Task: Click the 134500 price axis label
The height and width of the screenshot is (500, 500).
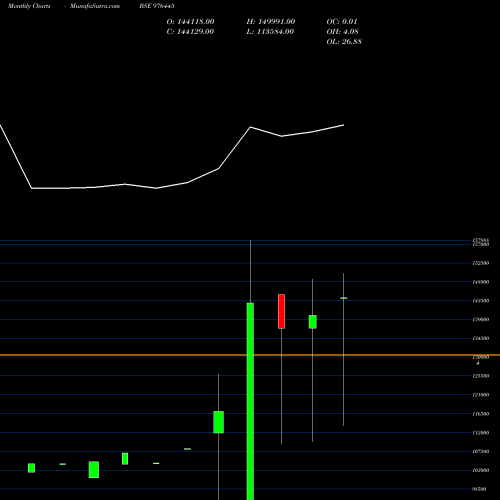Action: point(481,338)
